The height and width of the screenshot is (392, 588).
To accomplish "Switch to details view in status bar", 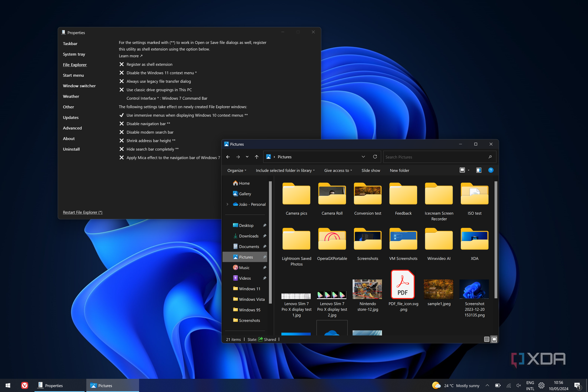I will click(x=486, y=339).
